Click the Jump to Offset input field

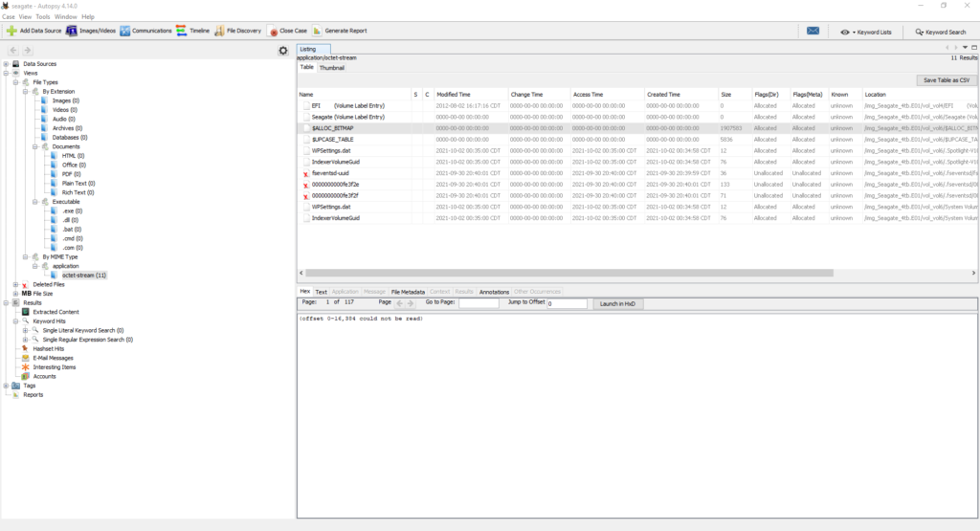coord(567,303)
